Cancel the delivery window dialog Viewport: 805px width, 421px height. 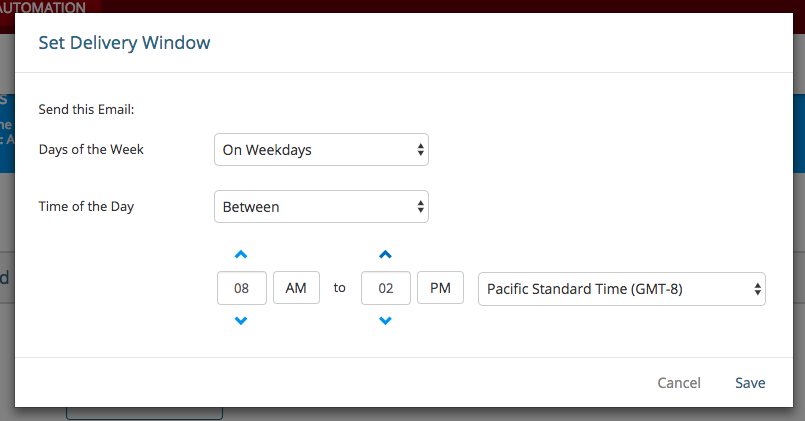[679, 383]
